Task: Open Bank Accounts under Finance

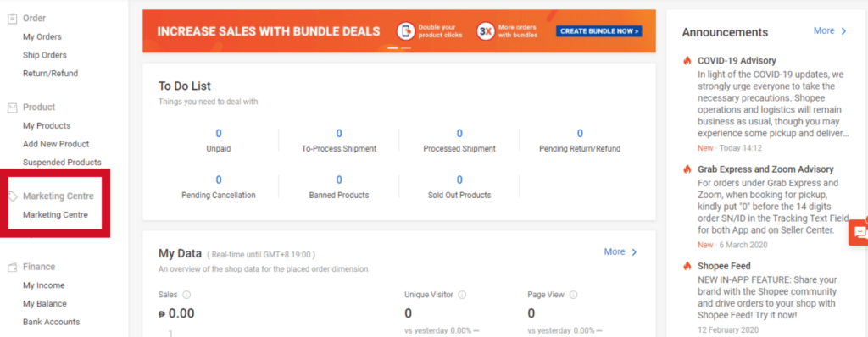Action: tap(52, 322)
